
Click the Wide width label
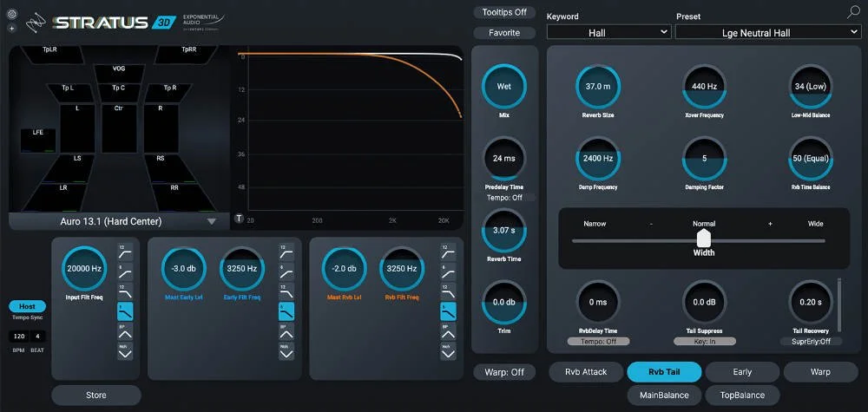(x=815, y=224)
